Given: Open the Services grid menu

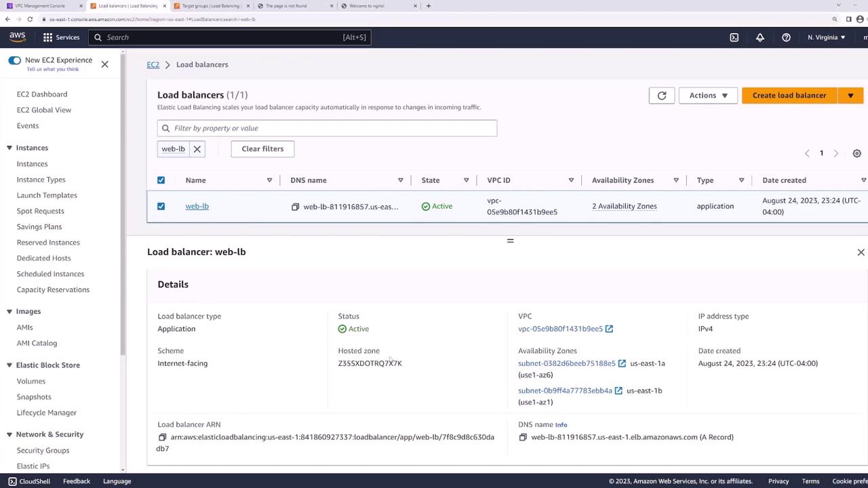Looking at the screenshot, I should coord(61,37).
